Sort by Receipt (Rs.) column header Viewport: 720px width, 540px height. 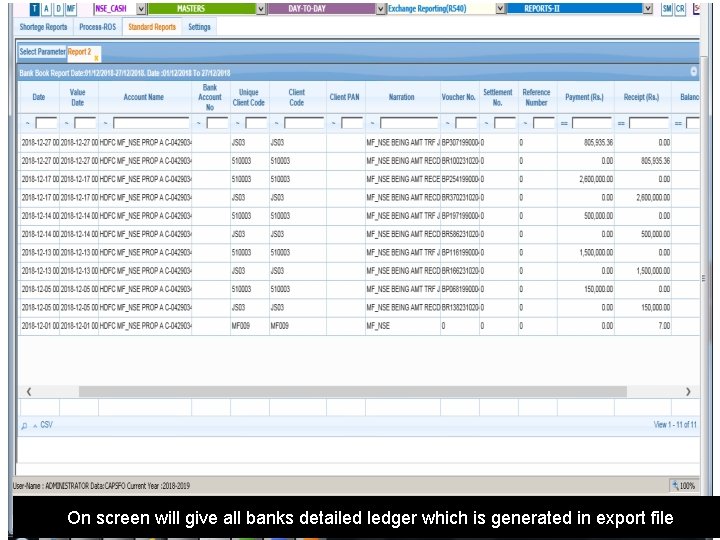coord(641,97)
